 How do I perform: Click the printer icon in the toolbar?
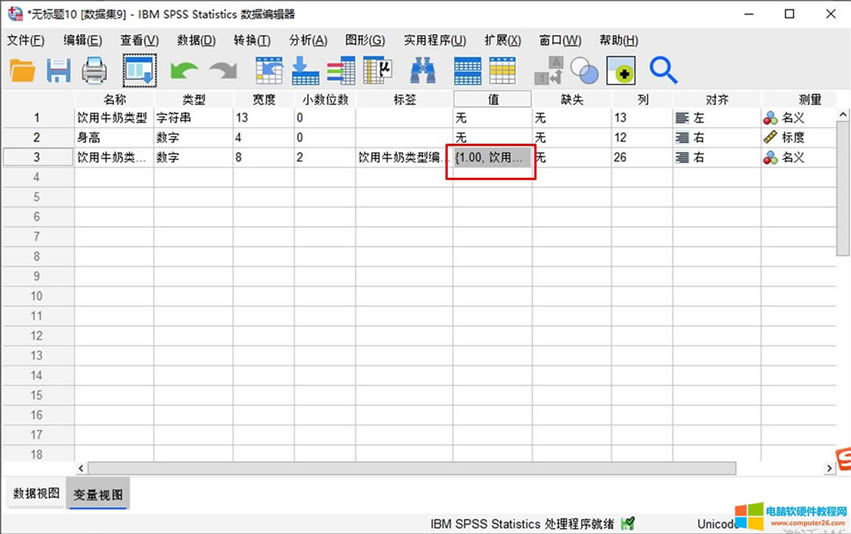tap(94, 70)
